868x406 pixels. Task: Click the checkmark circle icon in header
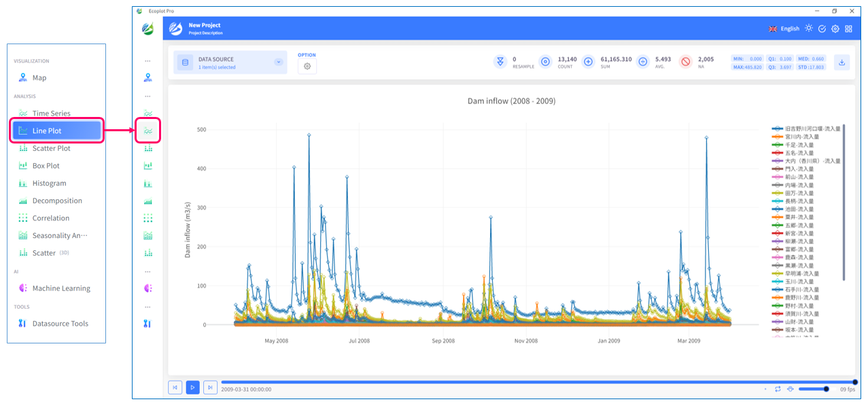(822, 29)
